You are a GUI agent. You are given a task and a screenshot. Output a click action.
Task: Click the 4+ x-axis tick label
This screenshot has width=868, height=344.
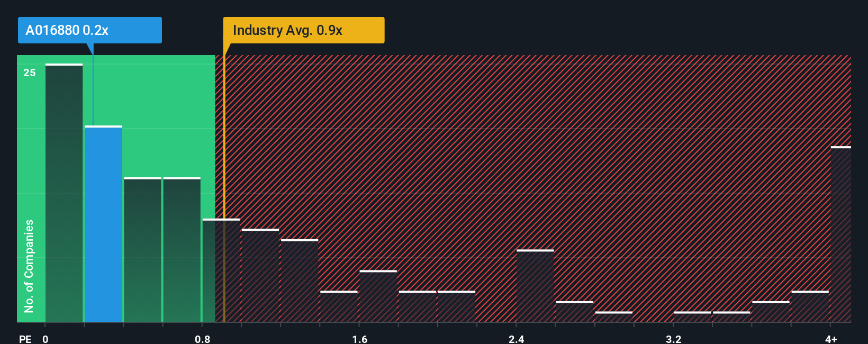tap(831, 339)
